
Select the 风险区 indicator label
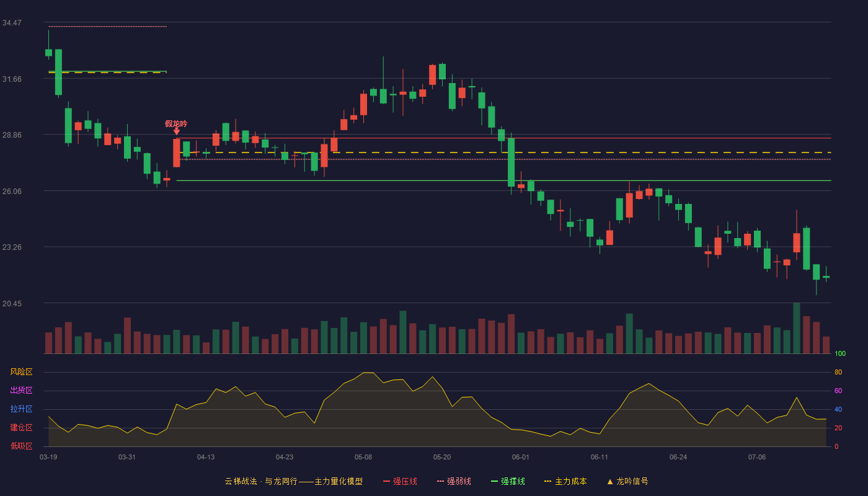[x=21, y=372]
